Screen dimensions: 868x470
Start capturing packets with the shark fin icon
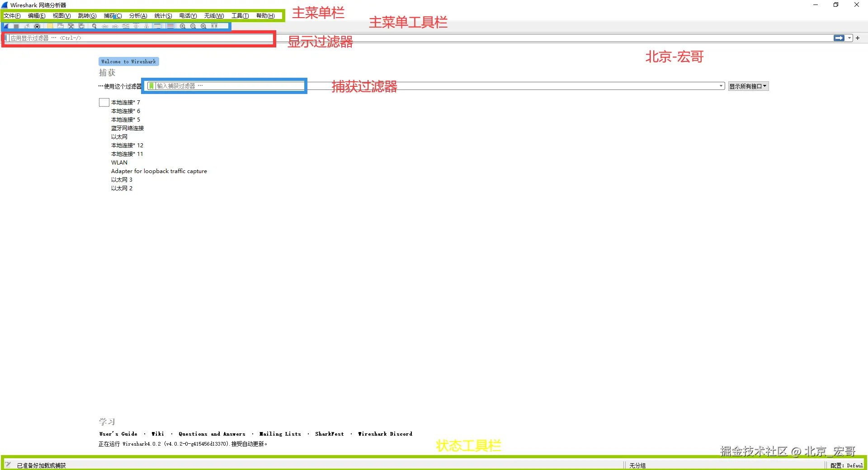point(6,26)
